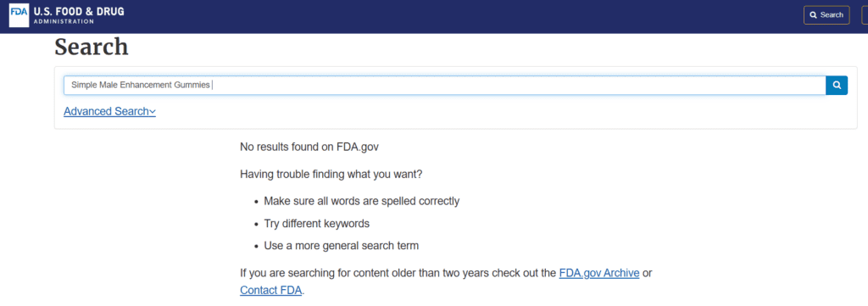Follow the Contact FDA link
The width and height of the screenshot is (868, 306).
pos(270,290)
